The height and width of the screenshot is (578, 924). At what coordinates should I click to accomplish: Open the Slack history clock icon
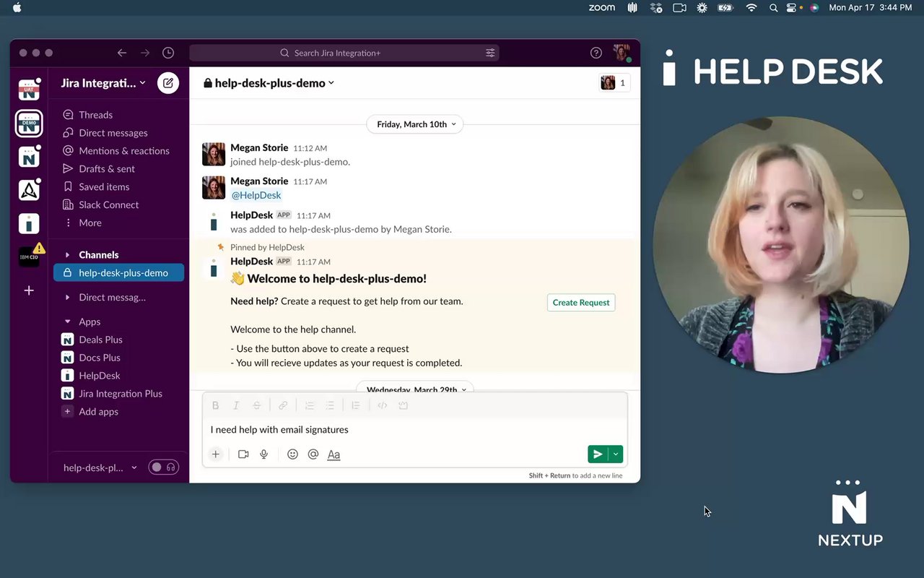(x=168, y=53)
